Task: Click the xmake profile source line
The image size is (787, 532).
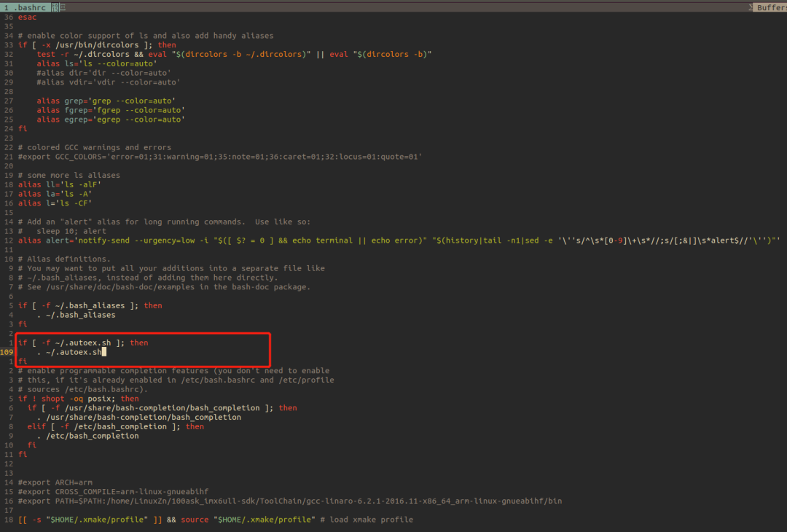Action: pos(215,520)
